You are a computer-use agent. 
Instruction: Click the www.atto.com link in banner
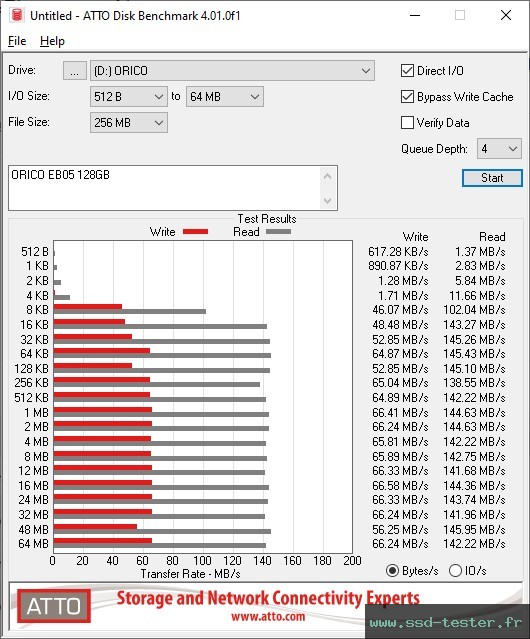click(x=268, y=616)
